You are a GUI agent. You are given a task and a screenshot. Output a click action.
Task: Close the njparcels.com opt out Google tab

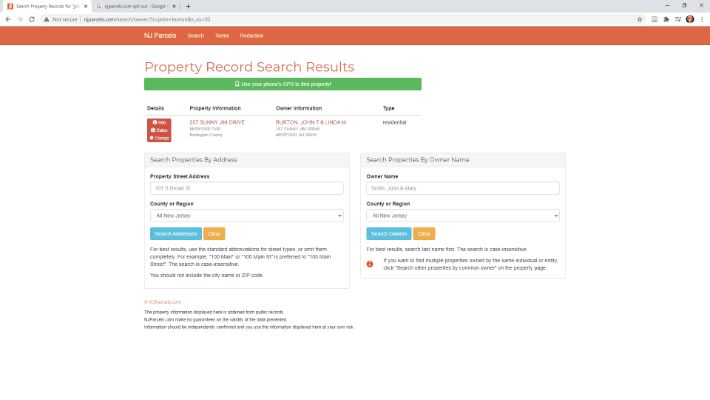(x=174, y=6)
